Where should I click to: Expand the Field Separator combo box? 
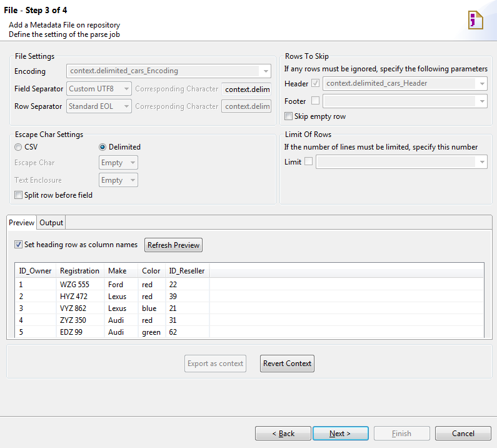[x=126, y=89]
